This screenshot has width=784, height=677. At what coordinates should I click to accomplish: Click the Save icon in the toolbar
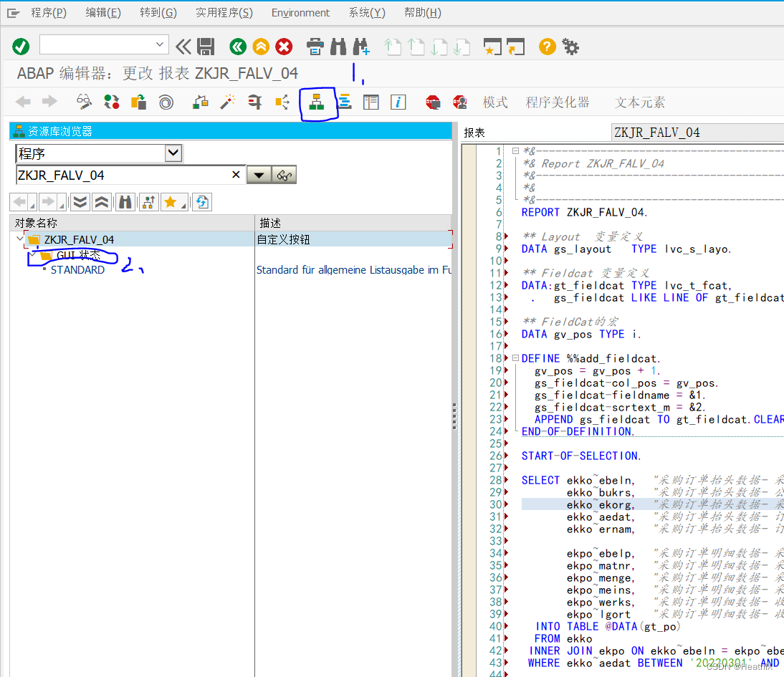[207, 46]
